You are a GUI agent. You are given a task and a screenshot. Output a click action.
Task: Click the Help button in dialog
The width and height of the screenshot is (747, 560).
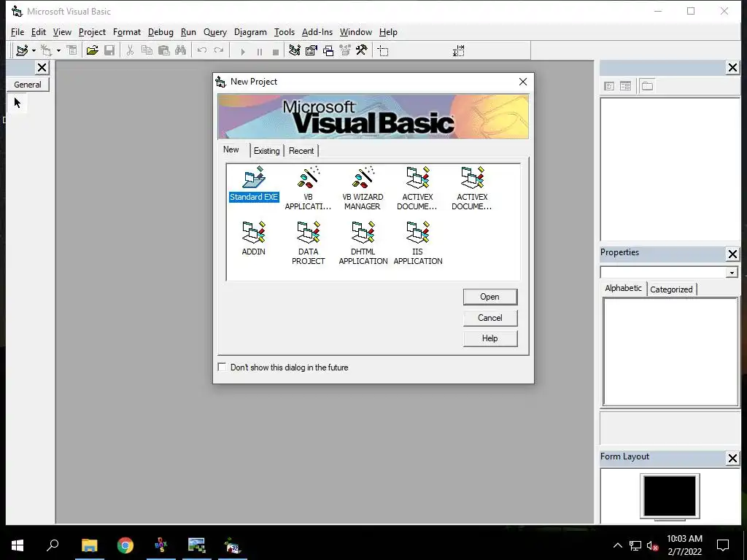pos(489,338)
